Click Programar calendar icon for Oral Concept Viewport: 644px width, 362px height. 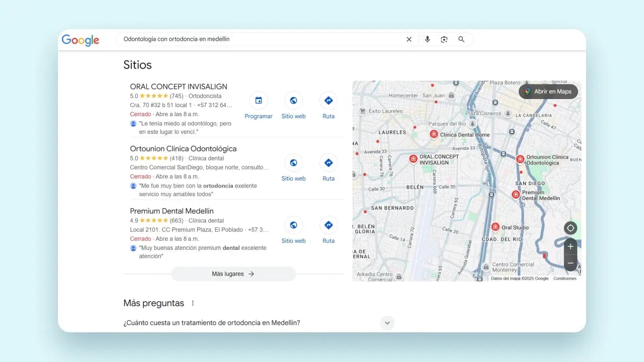(x=259, y=101)
